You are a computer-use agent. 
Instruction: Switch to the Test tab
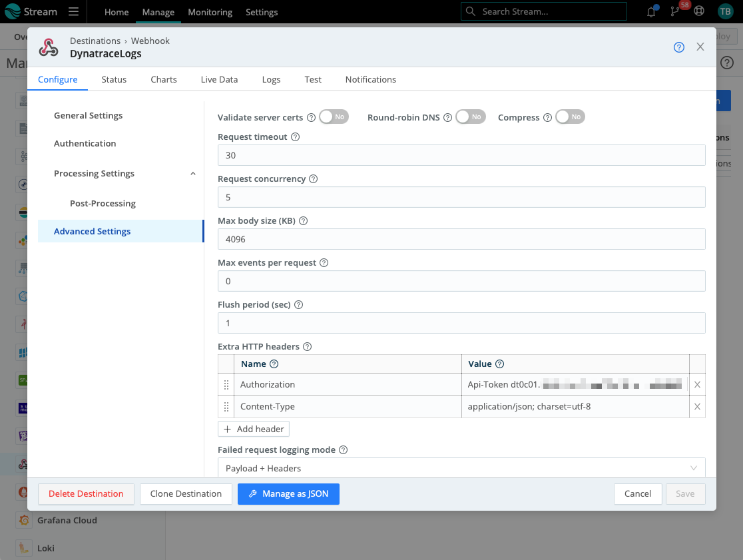point(312,79)
